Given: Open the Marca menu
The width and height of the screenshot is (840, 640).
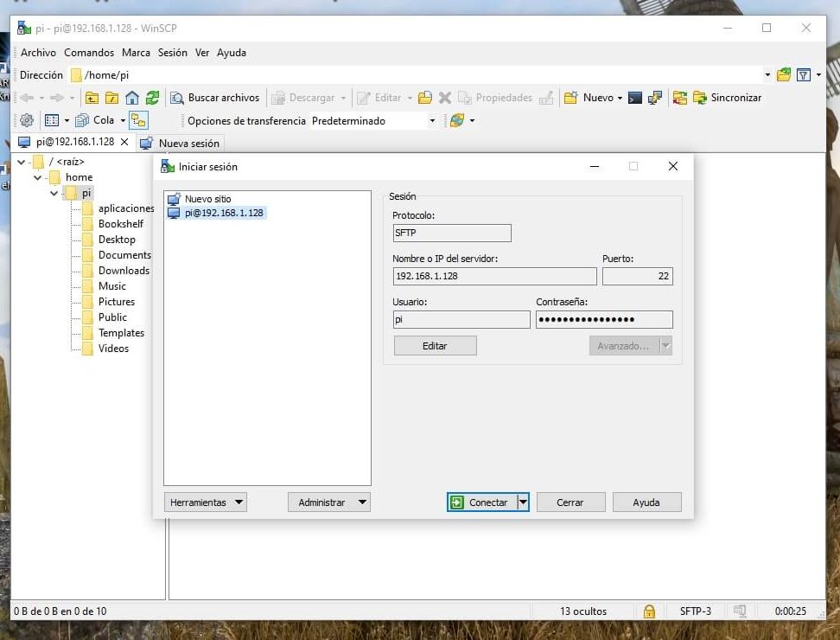Looking at the screenshot, I should [136, 53].
